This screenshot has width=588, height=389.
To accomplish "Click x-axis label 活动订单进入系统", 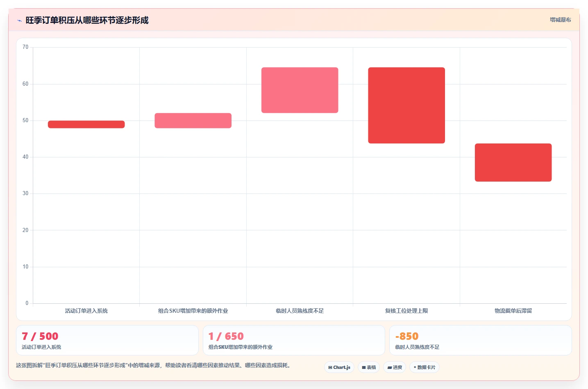I will pos(86,311).
